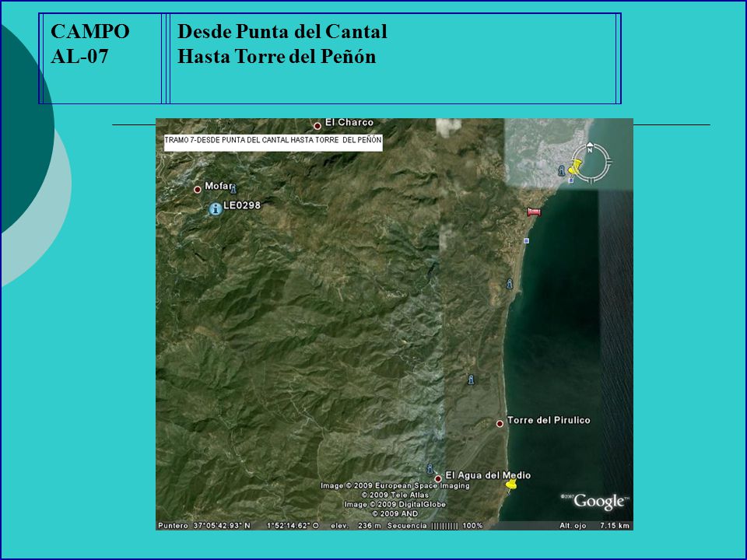
Task: Select the yellow pushpin inside the compass ring
Action: 575,167
